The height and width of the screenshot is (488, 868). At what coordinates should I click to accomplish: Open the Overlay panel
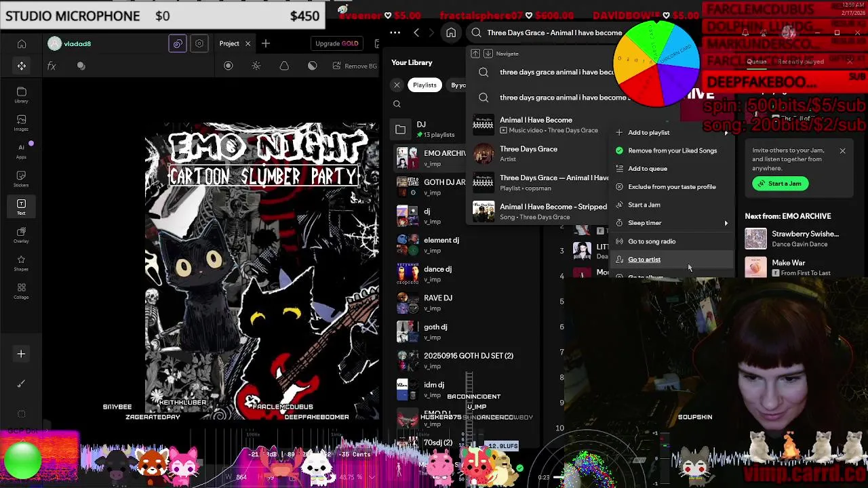pyautogui.click(x=22, y=235)
